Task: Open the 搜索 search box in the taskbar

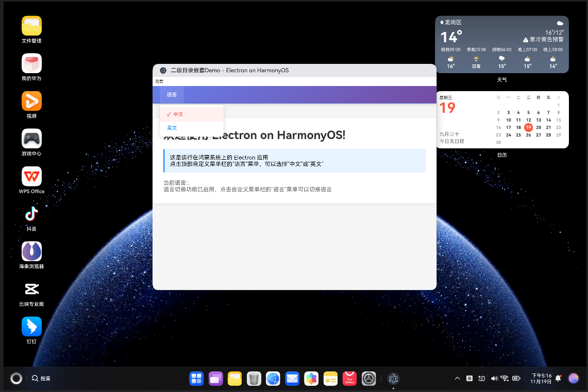Action: [41, 379]
